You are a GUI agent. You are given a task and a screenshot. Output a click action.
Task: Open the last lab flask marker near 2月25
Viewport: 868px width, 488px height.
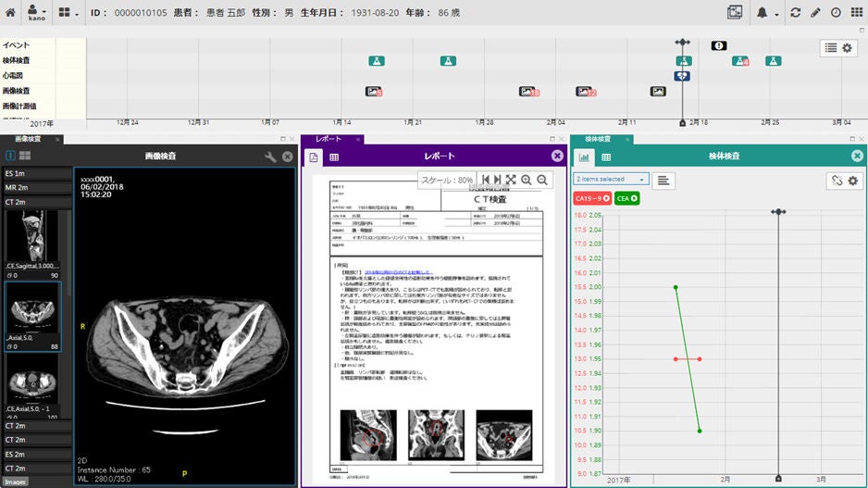coord(774,61)
